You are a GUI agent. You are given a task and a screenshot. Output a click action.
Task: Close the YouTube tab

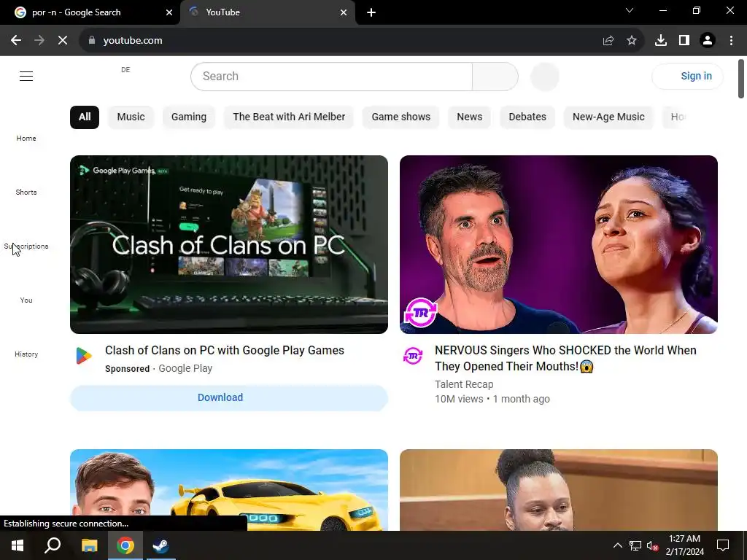344,12
